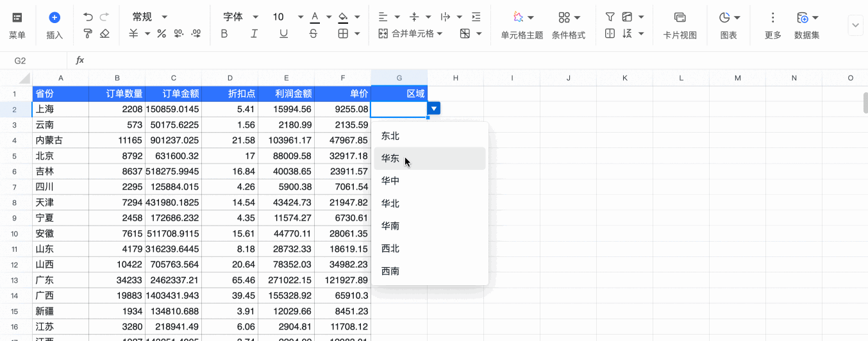Toggle italic formatting
868x341 pixels.
click(255, 33)
